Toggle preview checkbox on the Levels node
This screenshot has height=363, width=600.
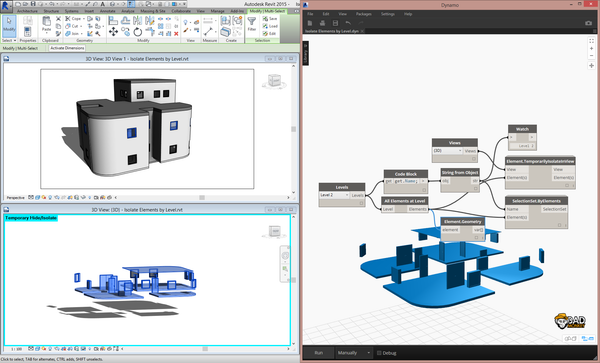(361, 203)
